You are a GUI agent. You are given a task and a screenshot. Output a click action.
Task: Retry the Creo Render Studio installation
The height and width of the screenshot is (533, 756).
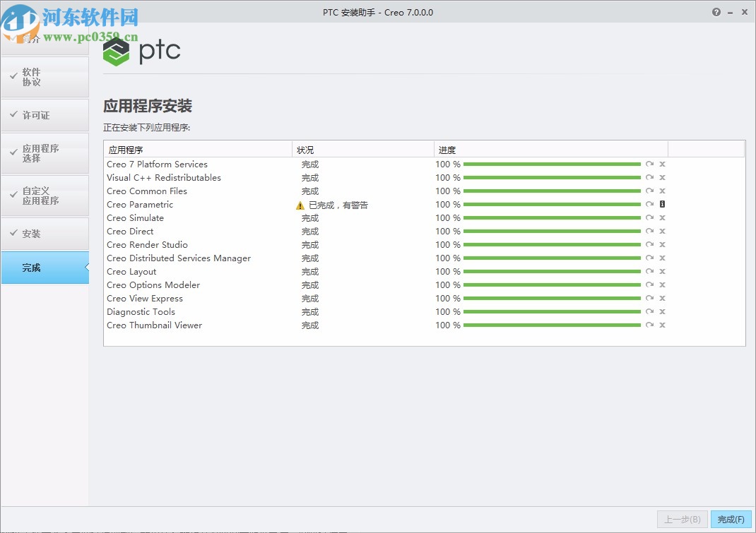coord(649,244)
